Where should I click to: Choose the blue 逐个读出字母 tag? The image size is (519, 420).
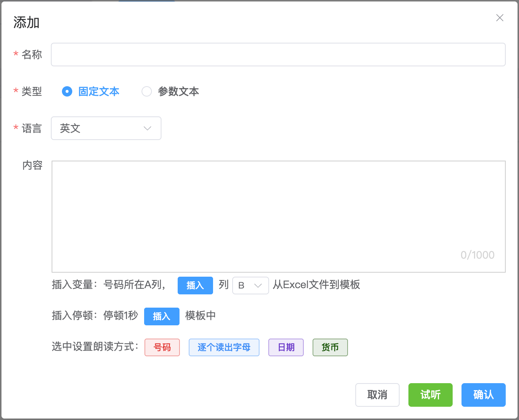tap(224, 347)
